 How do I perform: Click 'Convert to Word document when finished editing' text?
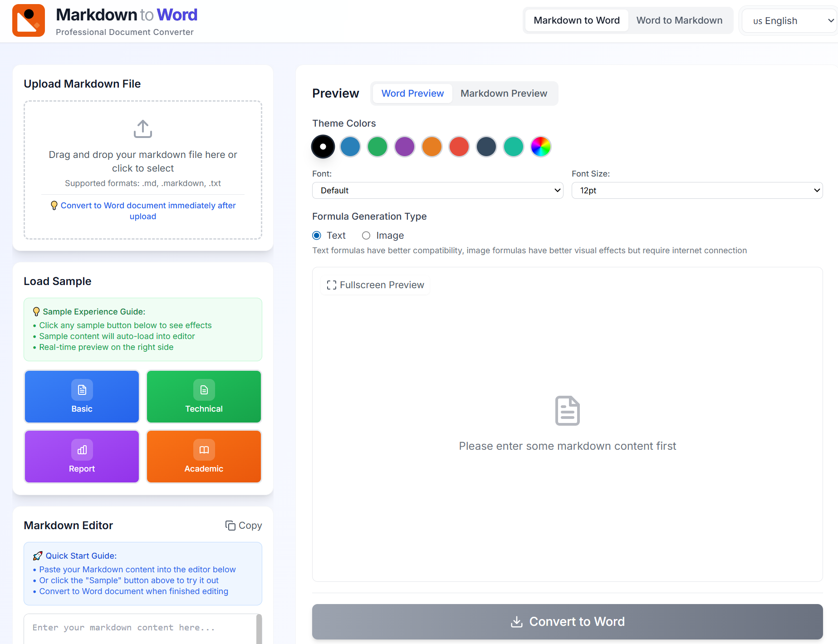click(134, 591)
